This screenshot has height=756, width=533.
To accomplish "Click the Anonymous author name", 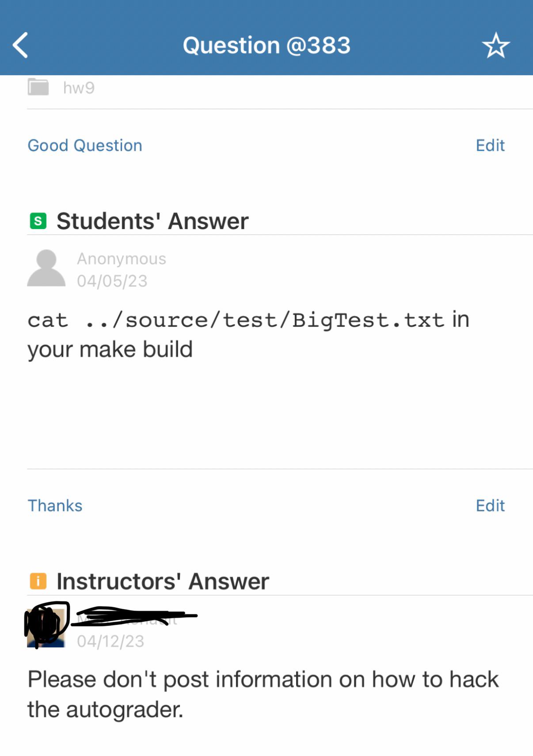I will [x=122, y=259].
